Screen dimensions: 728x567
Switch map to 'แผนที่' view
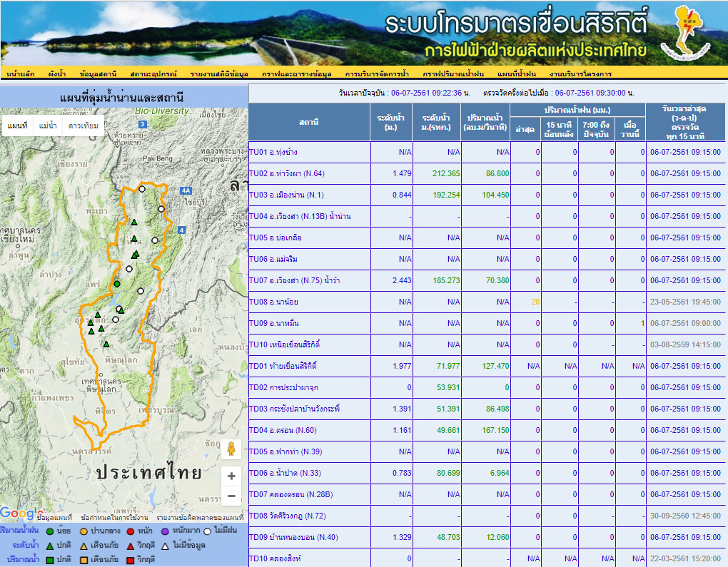click(18, 126)
